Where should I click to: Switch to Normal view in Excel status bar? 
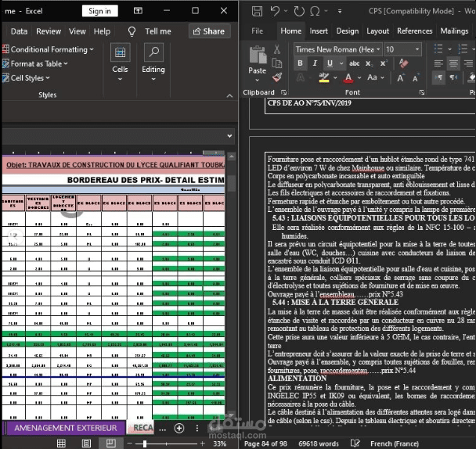coord(61,444)
